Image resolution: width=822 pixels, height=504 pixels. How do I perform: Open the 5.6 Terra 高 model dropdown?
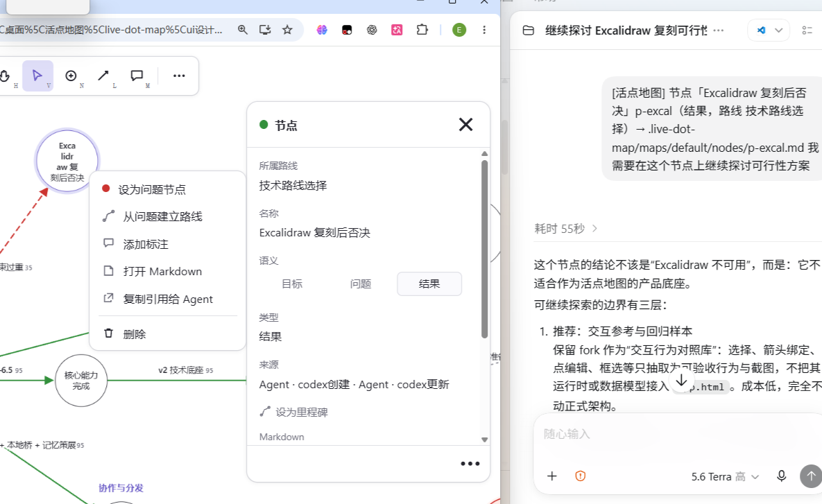[724, 477]
